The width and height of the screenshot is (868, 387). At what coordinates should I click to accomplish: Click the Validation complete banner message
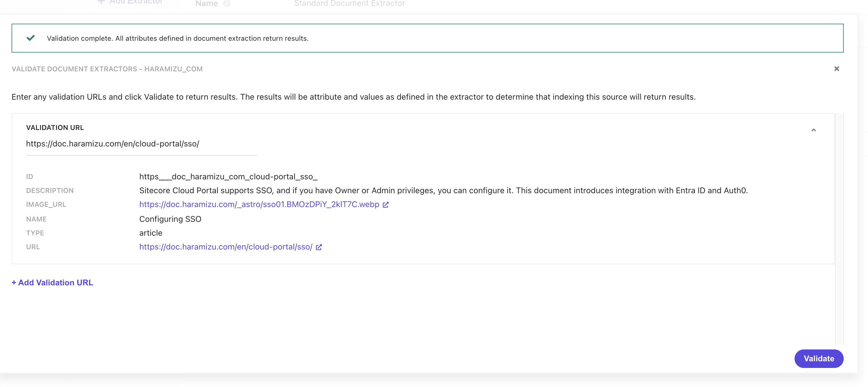click(x=178, y=38)
